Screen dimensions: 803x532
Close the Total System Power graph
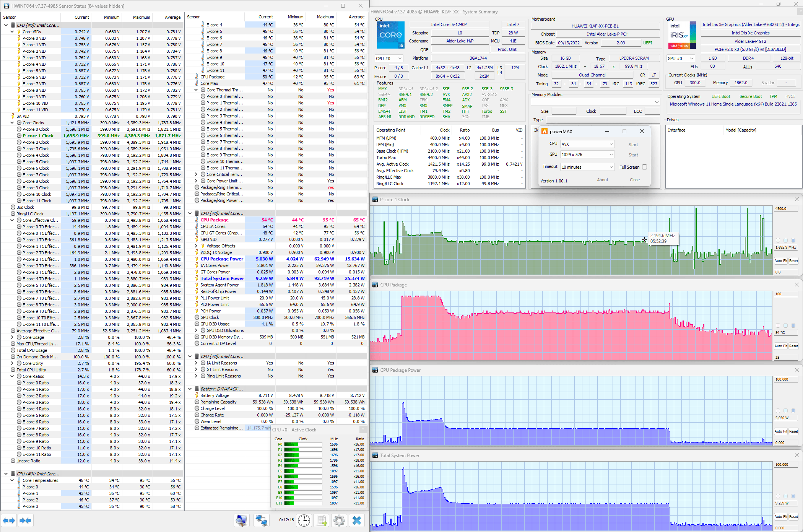tap(797, 455)
